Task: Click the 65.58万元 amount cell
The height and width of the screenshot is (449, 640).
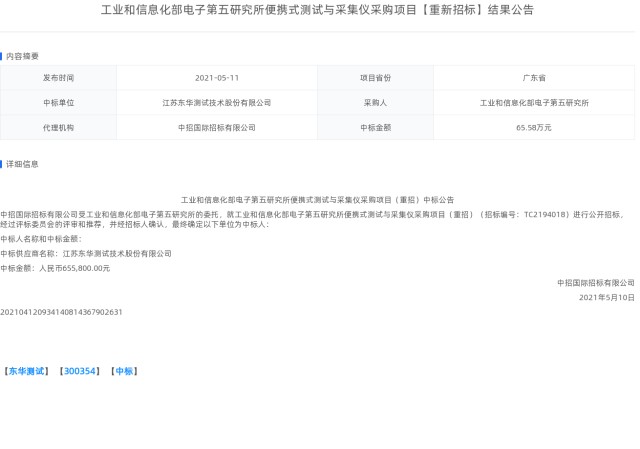Action: (534, 127)
